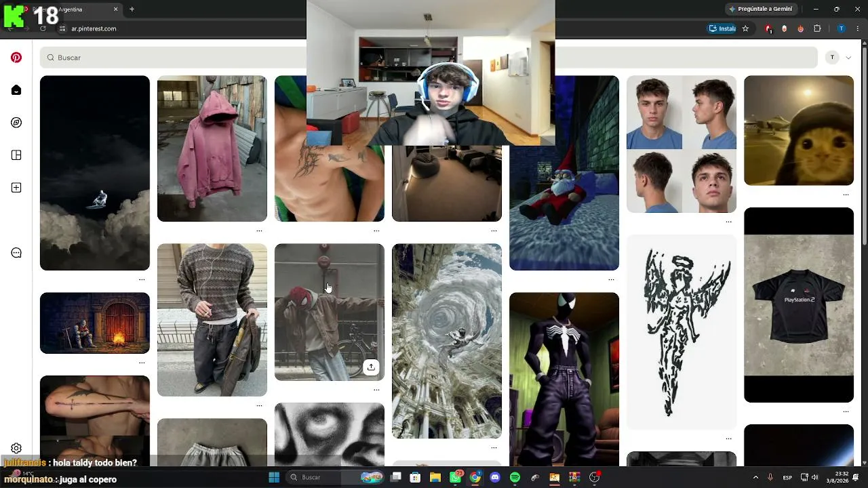Screen dimensions: 868x488
Task: Open the angel tattoo design pin
Action: tap(682, 332)
